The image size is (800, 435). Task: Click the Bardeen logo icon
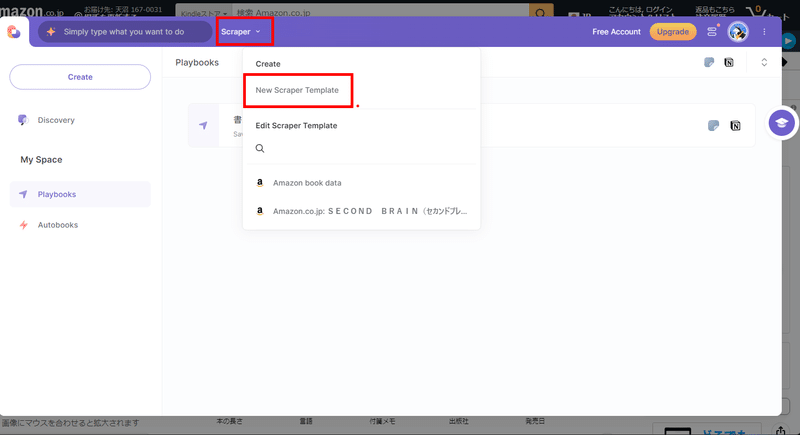pos(13,32)
